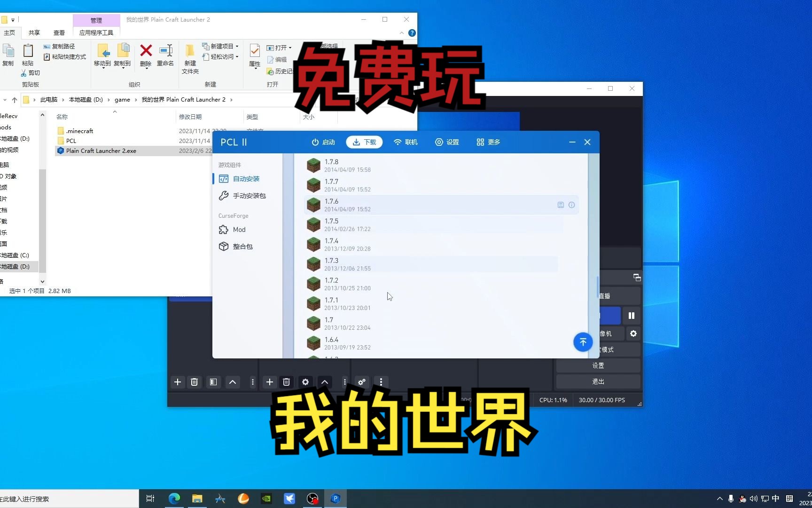Open the 设置 tab in PCL II
The height and width of the screenshot is (508, 812).
pyautogui.click(x=447, y=142)
